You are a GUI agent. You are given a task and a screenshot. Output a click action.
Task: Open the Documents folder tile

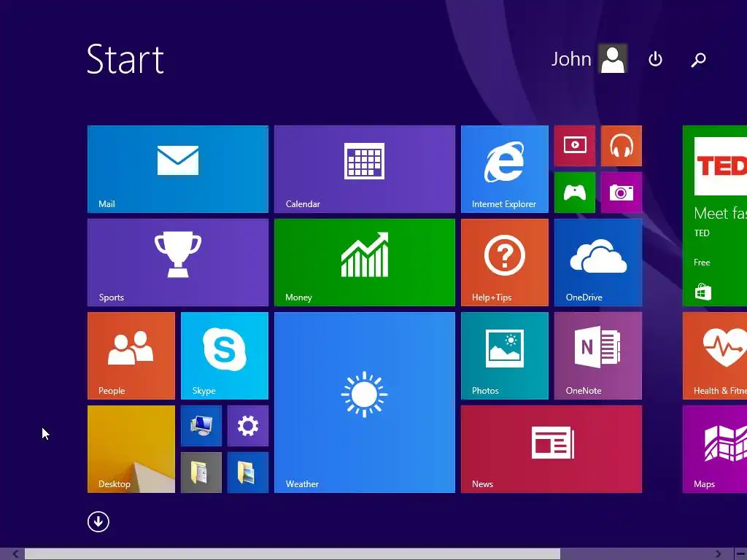(x=201, y=472)
